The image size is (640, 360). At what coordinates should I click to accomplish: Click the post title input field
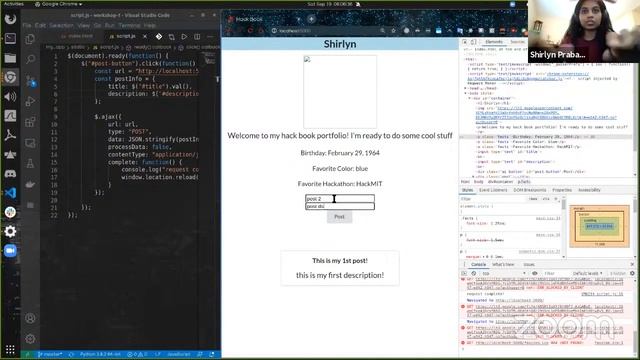click(340, 199)
